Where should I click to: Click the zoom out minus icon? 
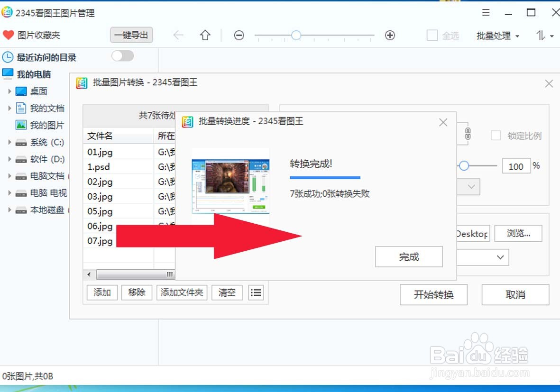tap(239, 36)
